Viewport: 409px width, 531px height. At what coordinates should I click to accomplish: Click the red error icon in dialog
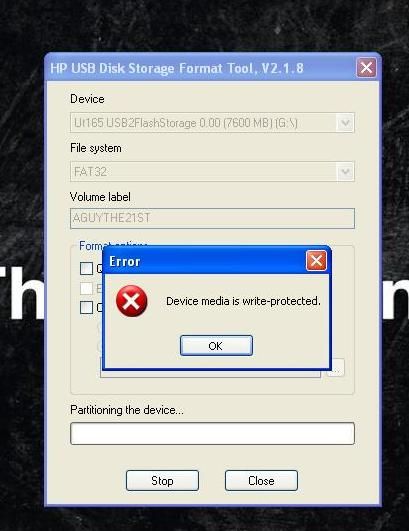131,301
